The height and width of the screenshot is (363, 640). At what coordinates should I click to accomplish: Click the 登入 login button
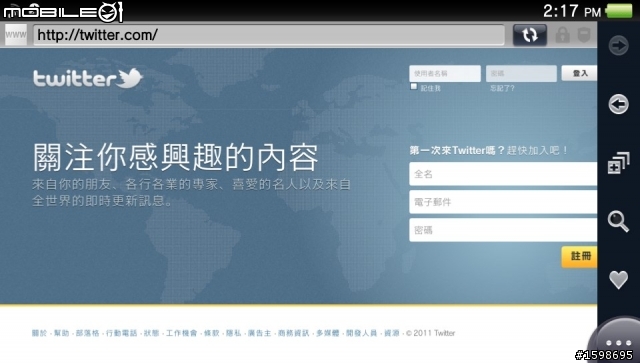tap(580, 73)
